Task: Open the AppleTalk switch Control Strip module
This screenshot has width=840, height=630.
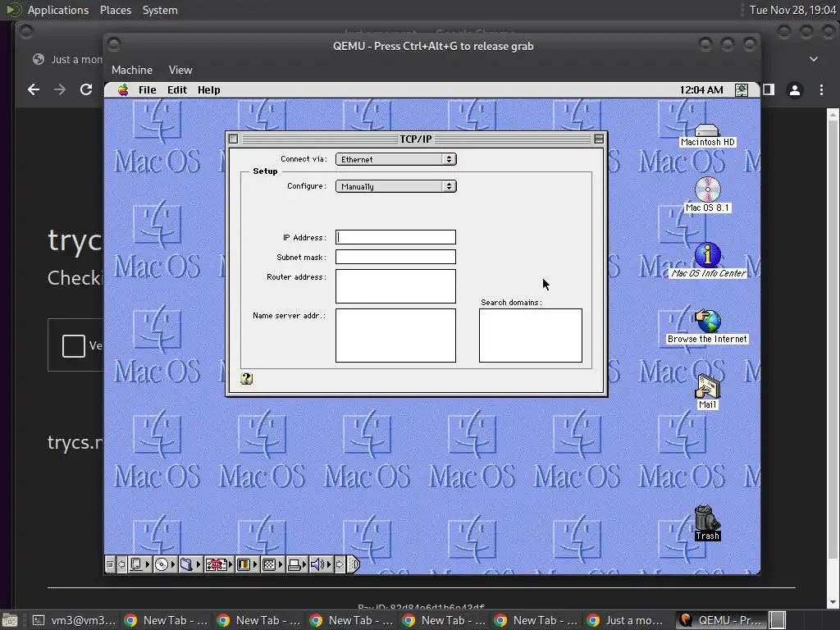Action: click(x=139, y=564)
